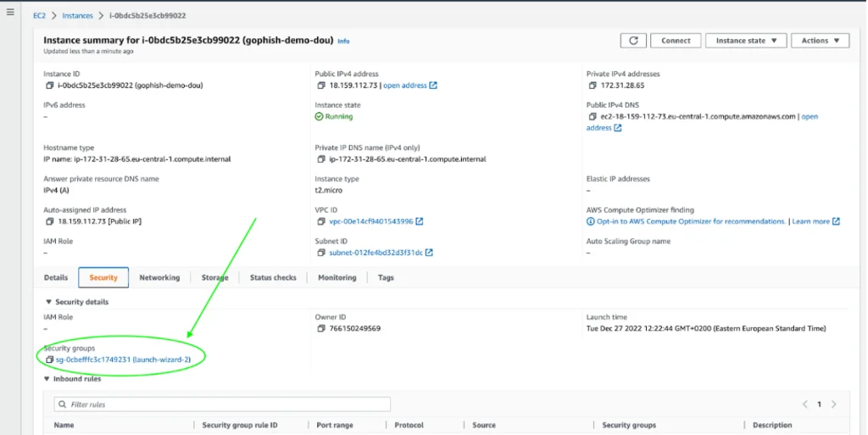This screenshot has width=868, height=435.
Task: Click Opt-in to AWS Compute Optimizer link
Action: point(691,221)
